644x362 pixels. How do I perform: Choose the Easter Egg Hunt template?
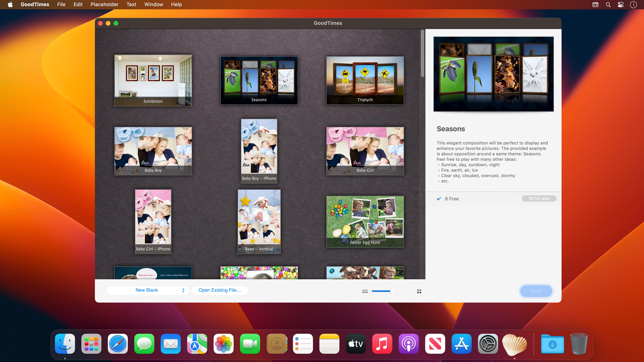[365, 221]
